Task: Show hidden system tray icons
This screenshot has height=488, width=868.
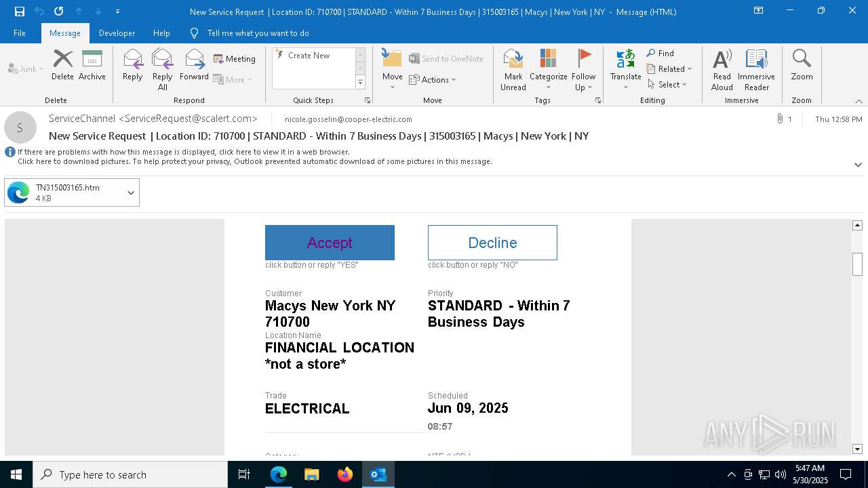Action: tap(731, 474)
